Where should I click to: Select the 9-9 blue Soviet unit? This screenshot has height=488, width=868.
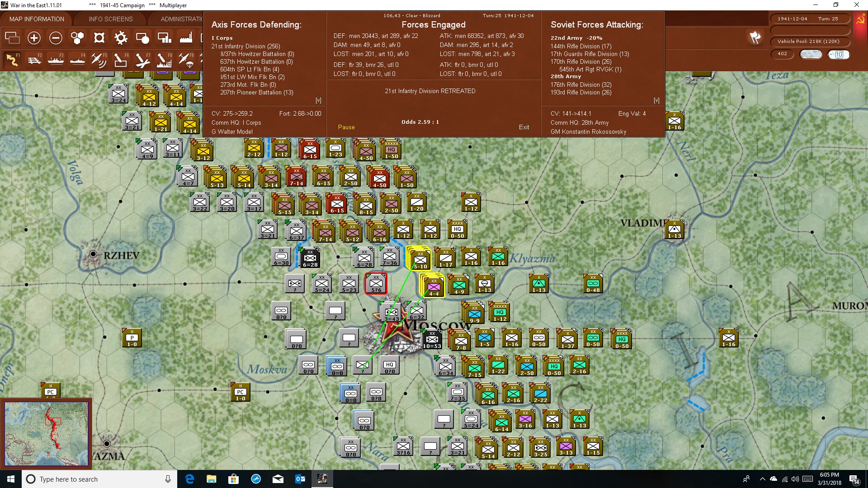point(474,313)
